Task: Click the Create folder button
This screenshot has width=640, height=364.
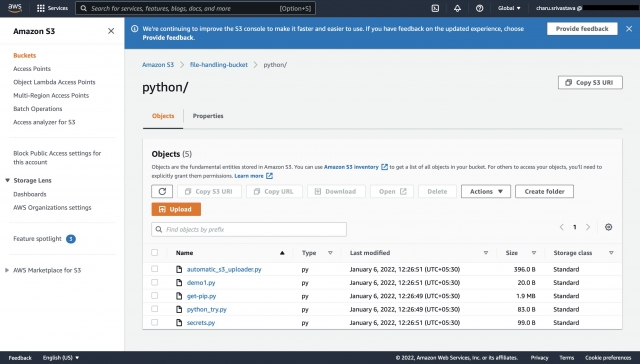Action: (544, 191)
